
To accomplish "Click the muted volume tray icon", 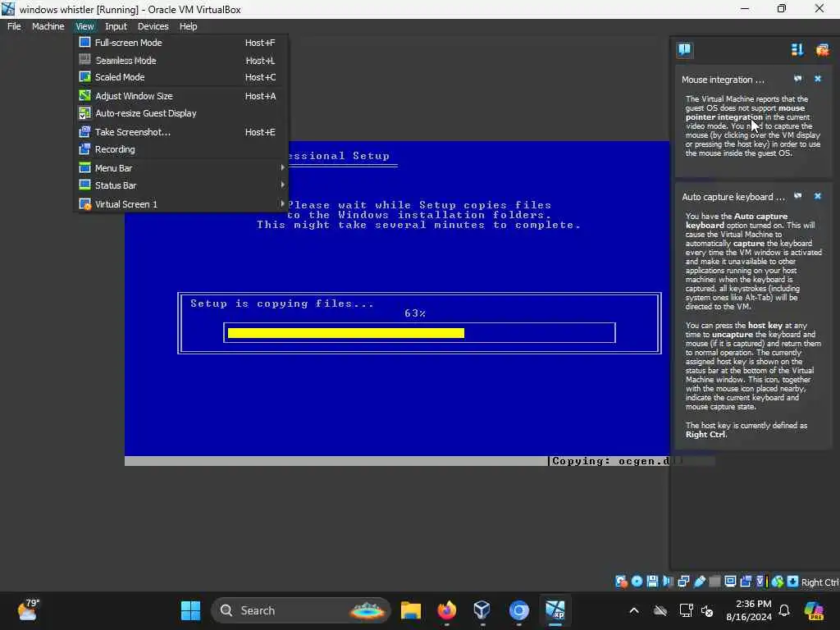I will point(707,610).
